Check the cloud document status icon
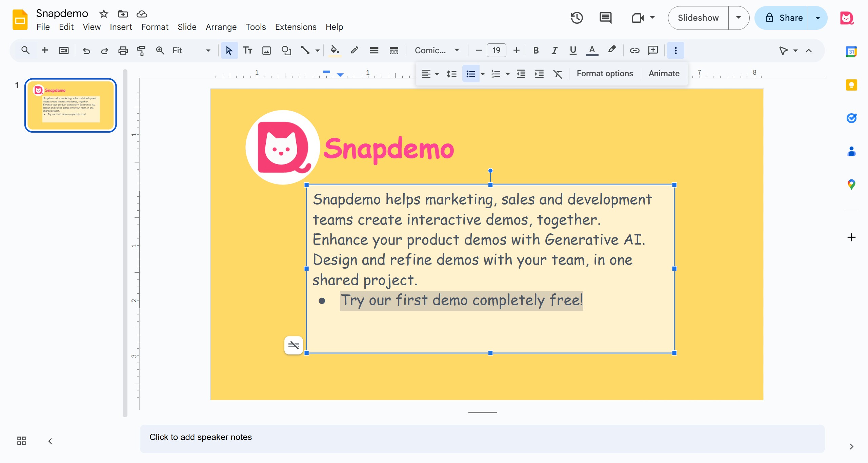Viewport: 868px width, 463px height. (x=142, y=14)
